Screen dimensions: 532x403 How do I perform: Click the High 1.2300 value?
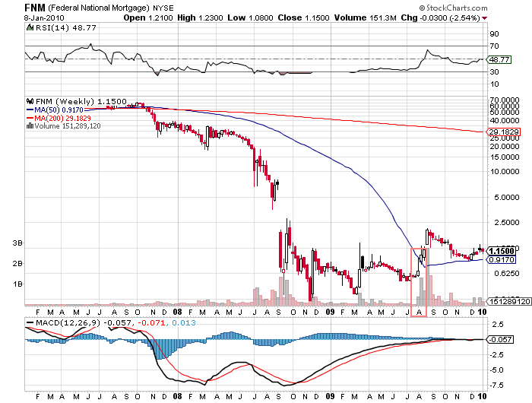[200, 17]
